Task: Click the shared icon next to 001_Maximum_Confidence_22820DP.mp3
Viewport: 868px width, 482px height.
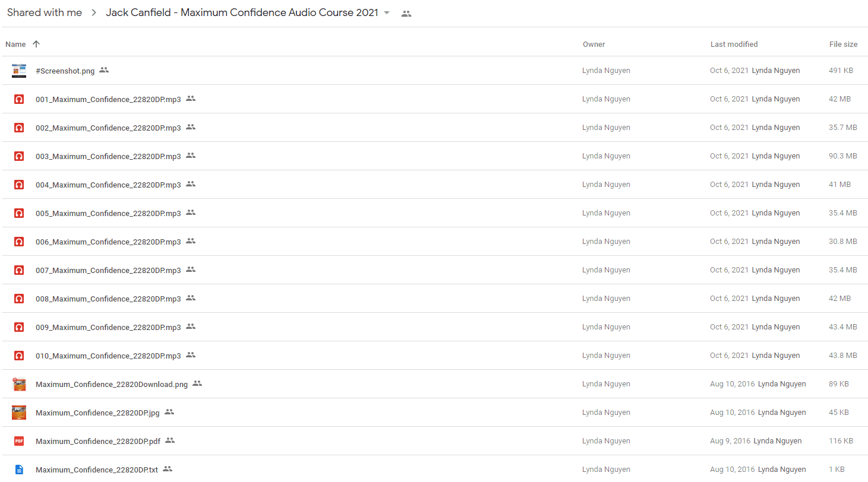Action: (x=191, y=99)
